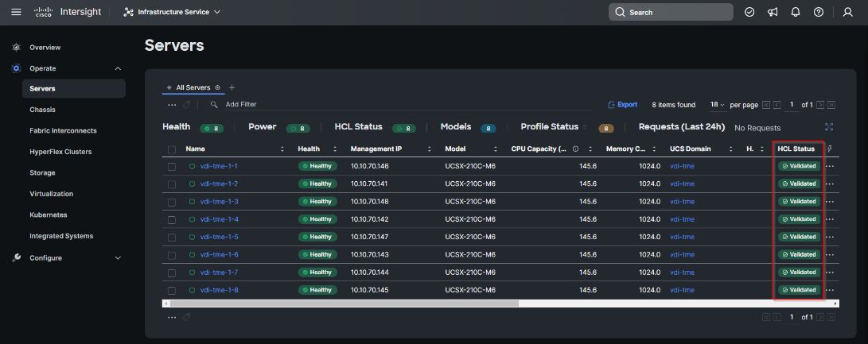Open the vdi-tme-1-1 server link
Viewport: 868px width, 344px height.
pyautogui.click(x=219, y=166)
